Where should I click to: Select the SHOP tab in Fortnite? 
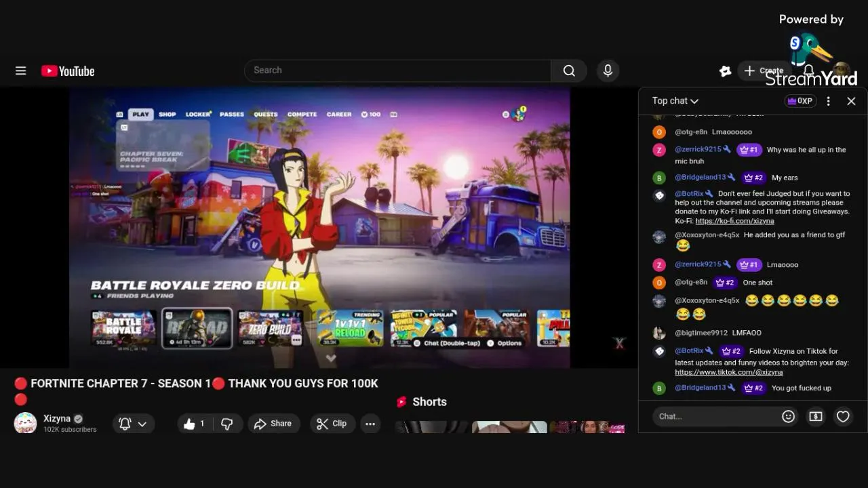click(167, 115)
